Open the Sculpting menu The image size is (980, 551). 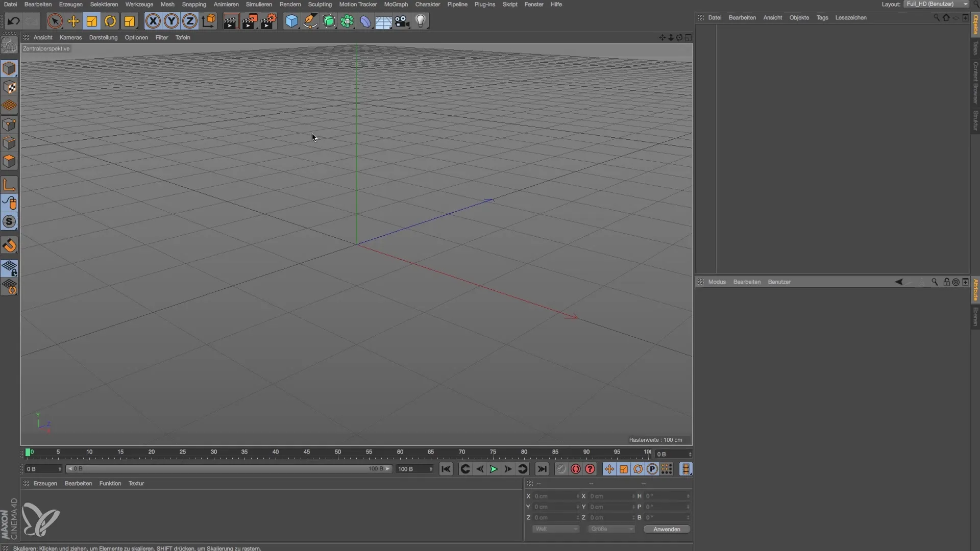[x=320, y=4]
